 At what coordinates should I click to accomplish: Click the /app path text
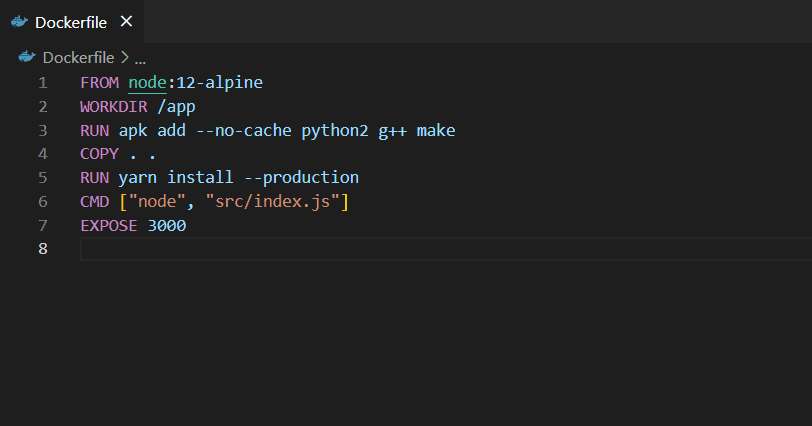pyautogui.click(x=177, y=107)
